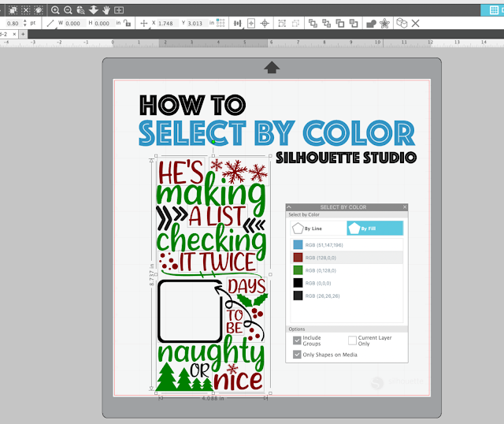Viewport: 504px width, 424px height.
Task: Zoom in with the magnifier plus icon
Action: (x=55, y=10)
